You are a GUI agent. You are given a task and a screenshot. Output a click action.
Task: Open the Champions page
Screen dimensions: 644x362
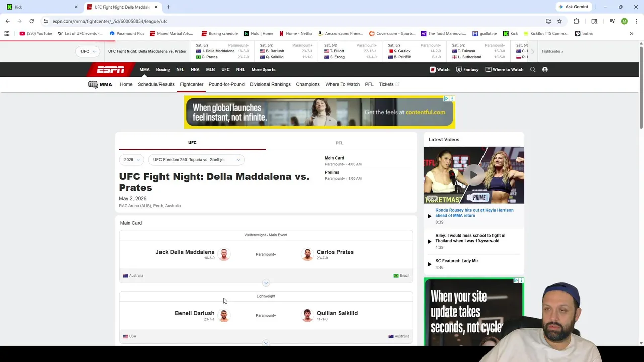[308, 84]
